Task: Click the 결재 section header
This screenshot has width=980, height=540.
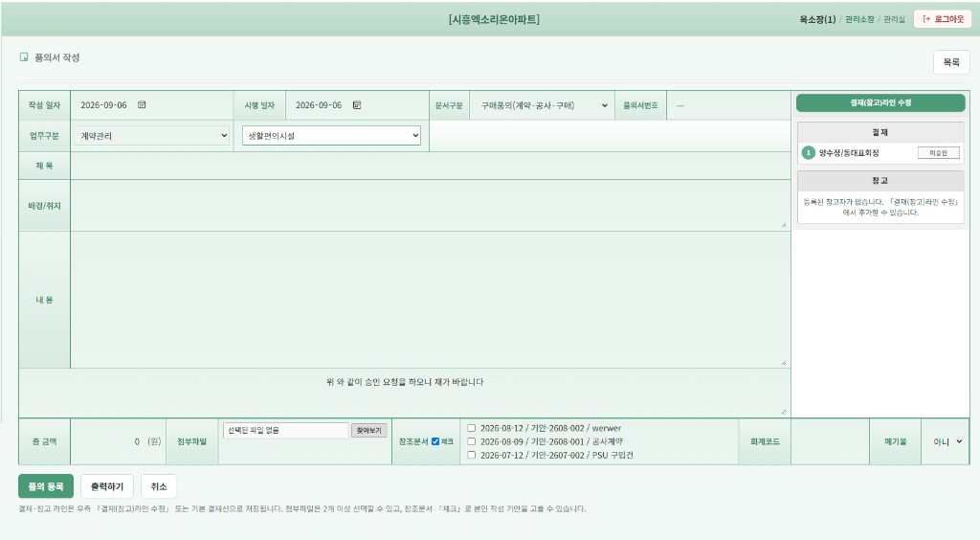Action: click(880, 132)
